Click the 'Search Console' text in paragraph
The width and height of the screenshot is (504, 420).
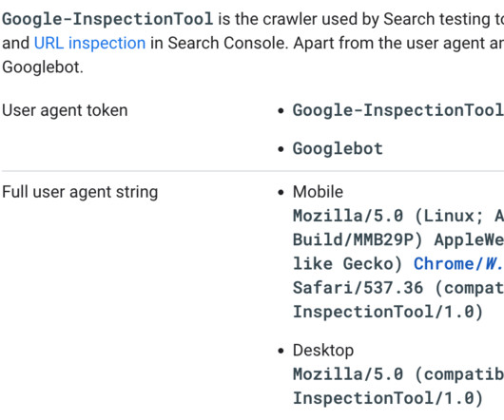click(228, 43)
